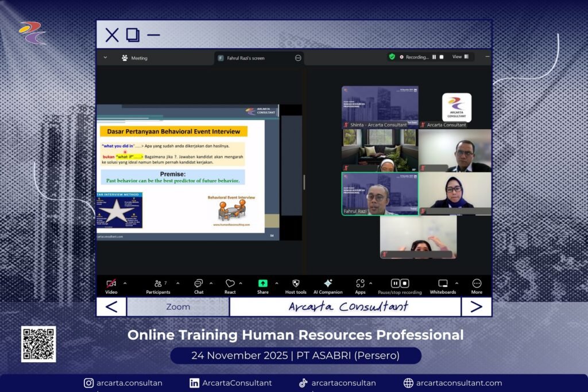Open the Participants panel
The height and width of the screenshot is (392, 588).
(158, 284)
